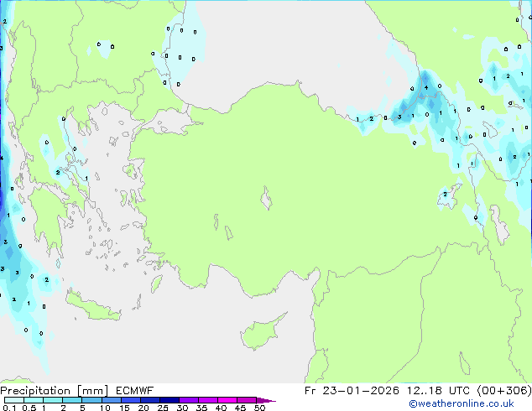This screenshot has height=411, width=532.
Task: Click the 'Precipitation [mm]' label
Action: pos(54,391)
